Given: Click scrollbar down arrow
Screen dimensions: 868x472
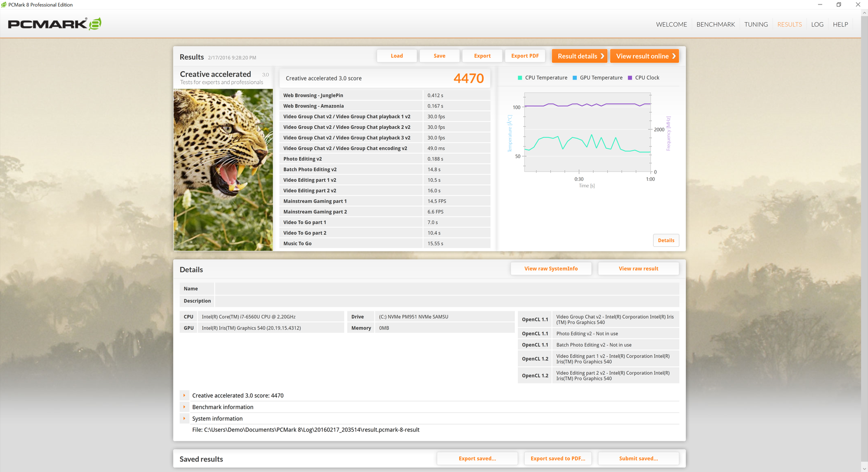Looking at the screenshot, I should tap(864, 469).
